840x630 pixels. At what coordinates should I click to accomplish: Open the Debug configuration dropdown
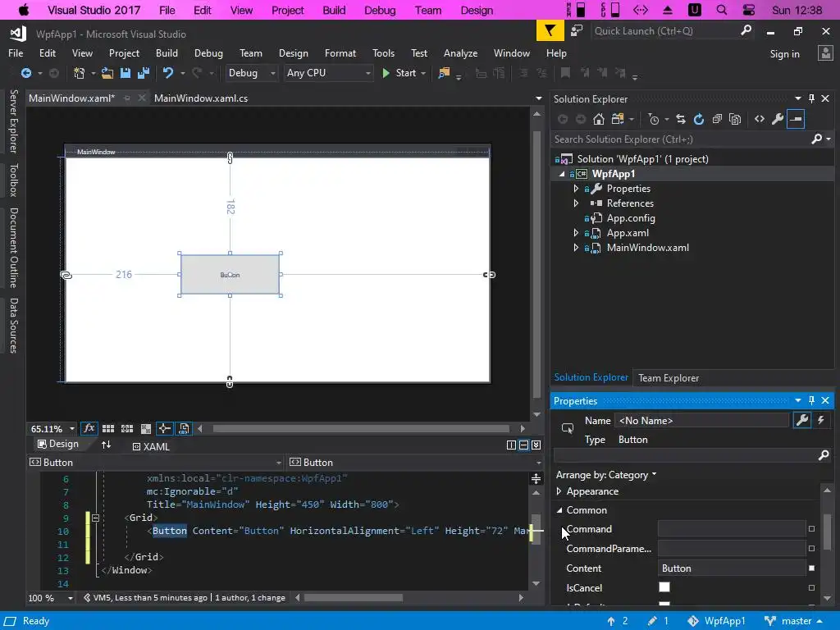tap(251, 73)
